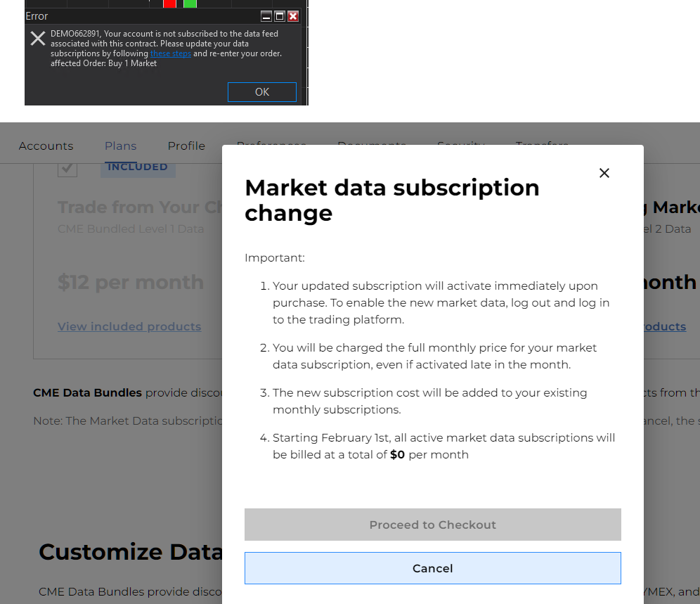Click the INCLUDED badge
The height and width of the screenshot is (604, 700).
138,167
